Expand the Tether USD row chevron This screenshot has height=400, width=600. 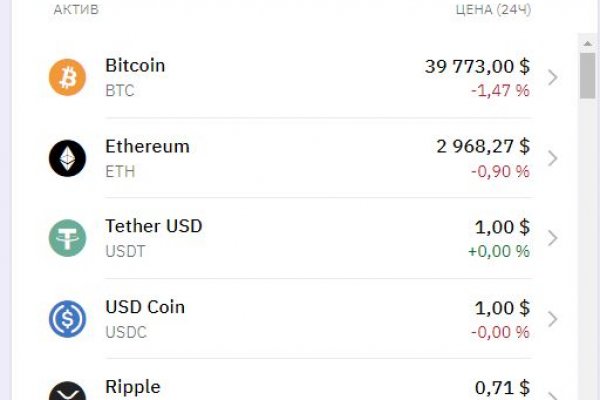553,238
